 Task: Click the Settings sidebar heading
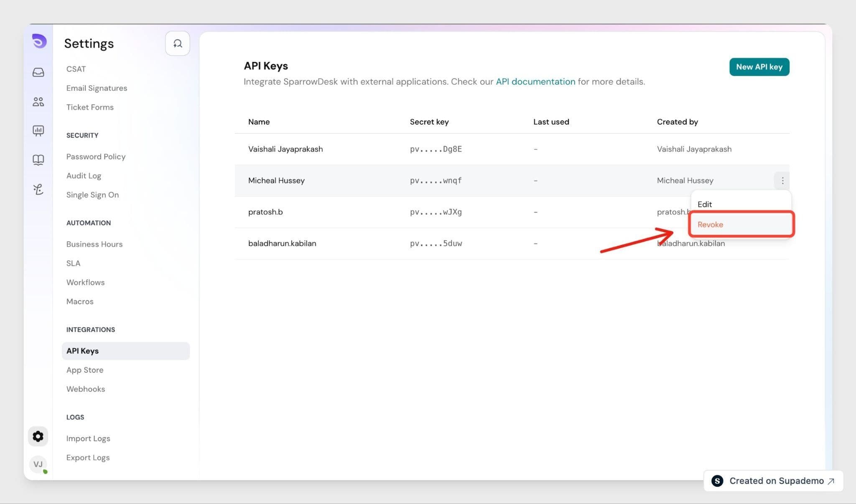coord(89,43)
